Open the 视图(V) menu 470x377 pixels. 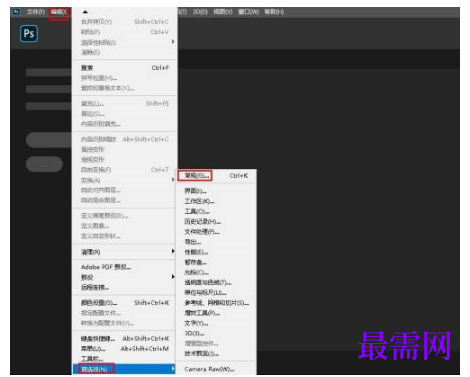pyautogui.click(x=223, y=12)
